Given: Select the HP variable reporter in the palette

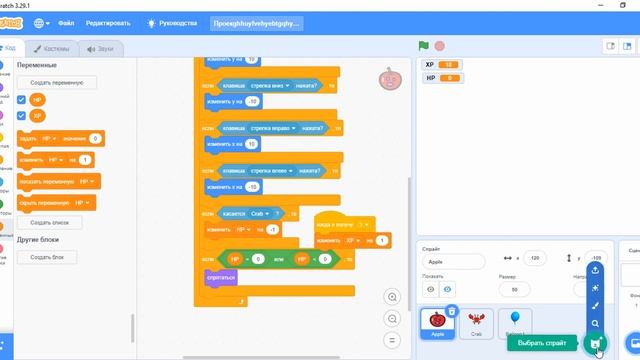Looking at the screenshot, I should (38, 100).
